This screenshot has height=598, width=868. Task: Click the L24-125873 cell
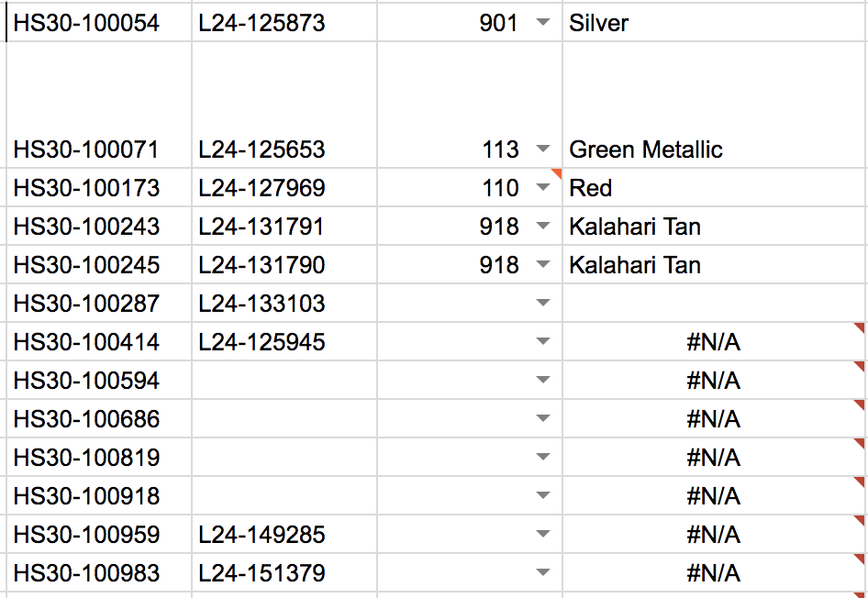[x=262, y=23]
